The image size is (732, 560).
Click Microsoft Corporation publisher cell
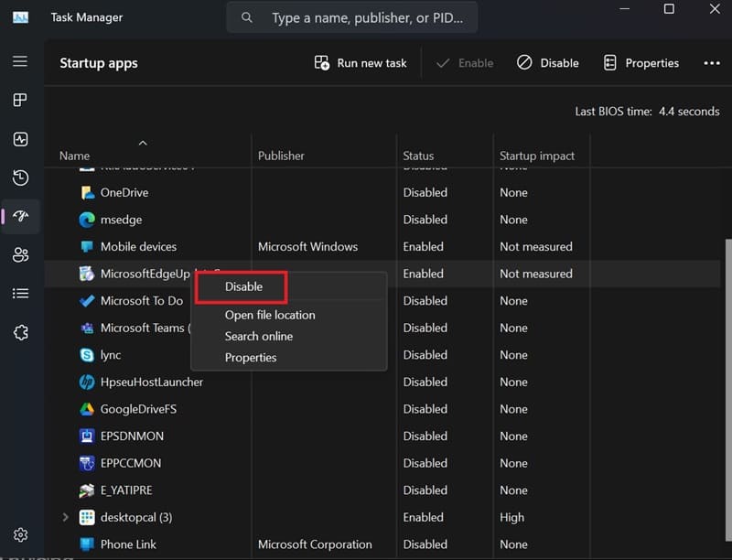tap(315, 544)
